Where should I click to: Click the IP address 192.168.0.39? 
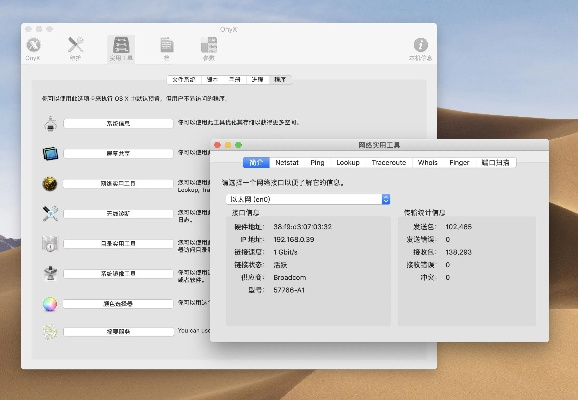pyautogui.click(x=294, y=240)
